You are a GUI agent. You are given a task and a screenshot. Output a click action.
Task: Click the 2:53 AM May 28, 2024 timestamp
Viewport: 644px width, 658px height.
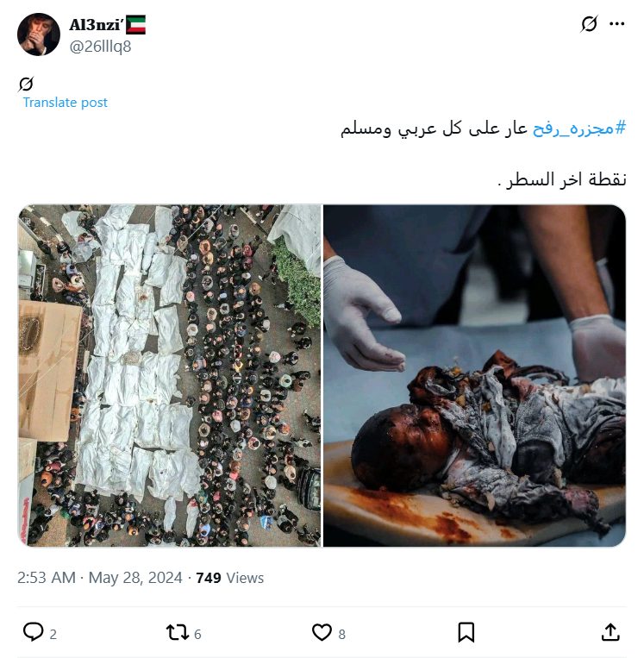point(100,578)
